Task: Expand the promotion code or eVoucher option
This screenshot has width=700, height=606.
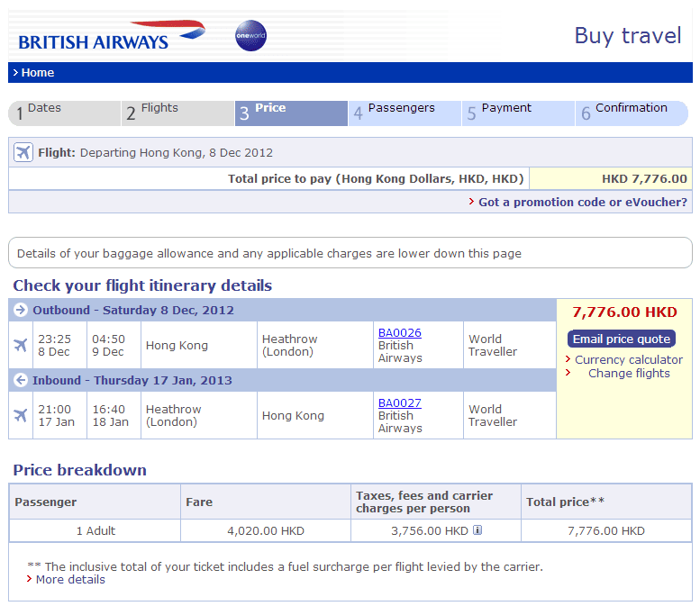Action: 582,203
